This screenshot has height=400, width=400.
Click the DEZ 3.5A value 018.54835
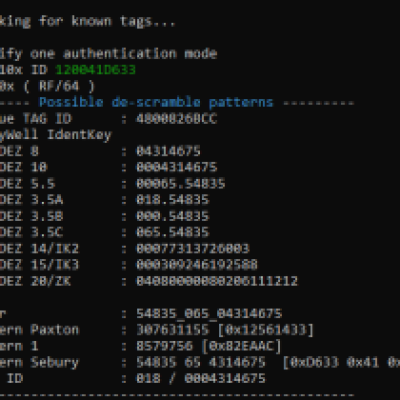[x=173, y=200]
